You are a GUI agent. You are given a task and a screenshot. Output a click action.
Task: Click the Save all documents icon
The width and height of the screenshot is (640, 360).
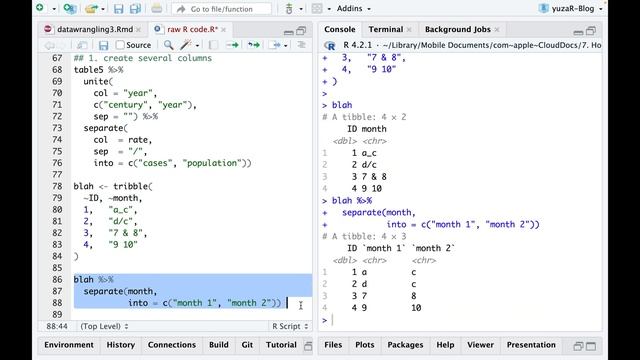click(x=135, y=9)
